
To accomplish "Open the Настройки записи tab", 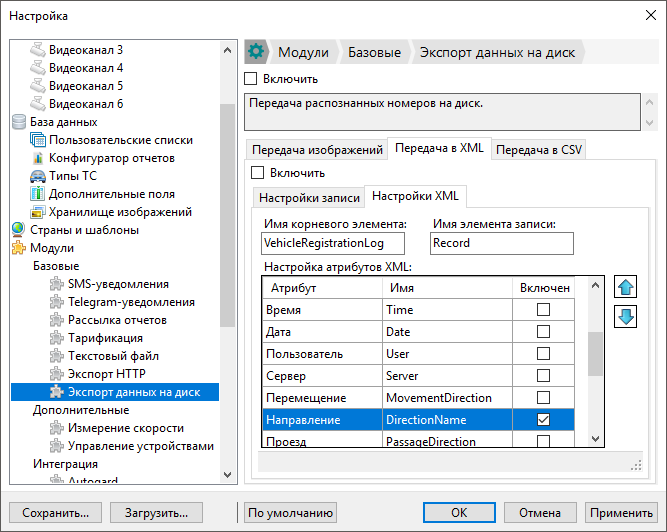I will (x=309, y=198).
